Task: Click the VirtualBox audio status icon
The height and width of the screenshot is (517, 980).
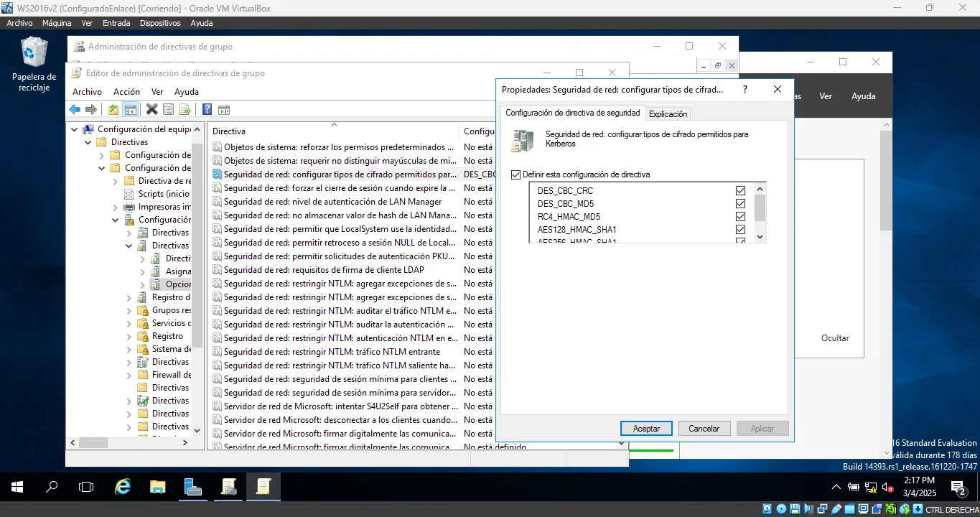Action: (810, 509)
